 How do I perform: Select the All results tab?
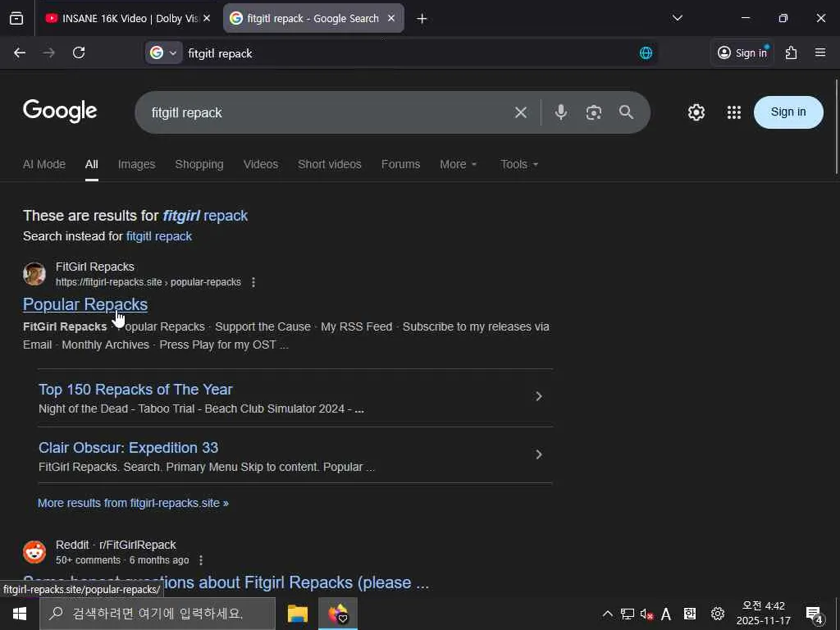tap(92, 164)
